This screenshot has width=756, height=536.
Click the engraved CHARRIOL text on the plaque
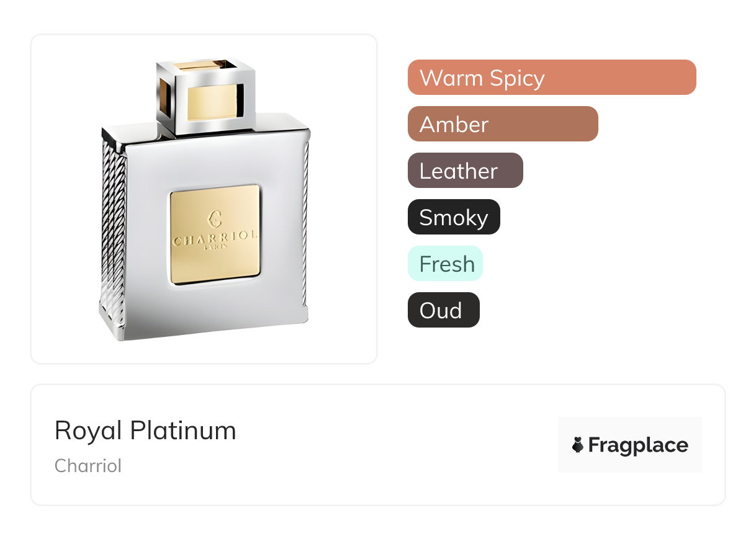[215, 239]
